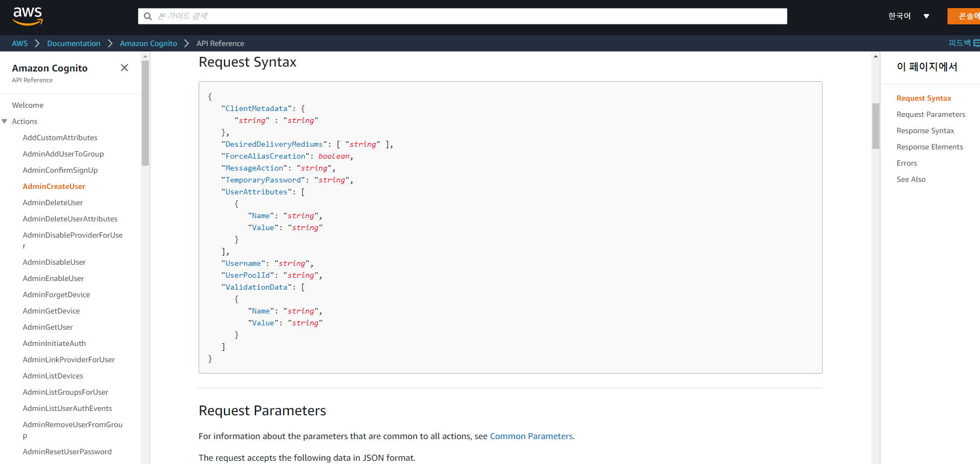
Task: Jump to See Also section
Action: point(911,179)
